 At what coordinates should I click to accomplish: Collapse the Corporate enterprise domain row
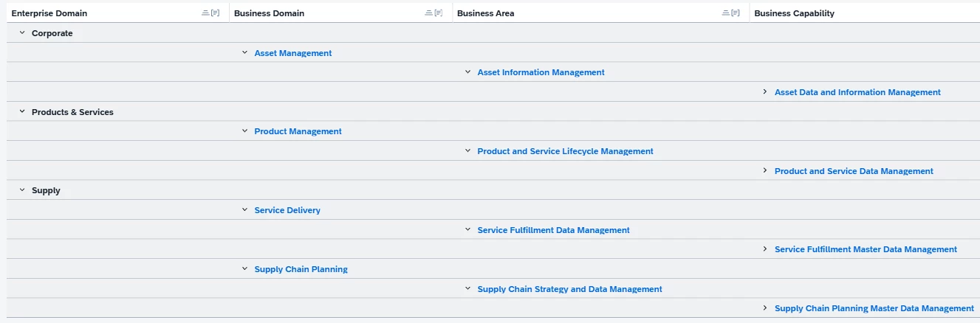click(x=22, y=33)
